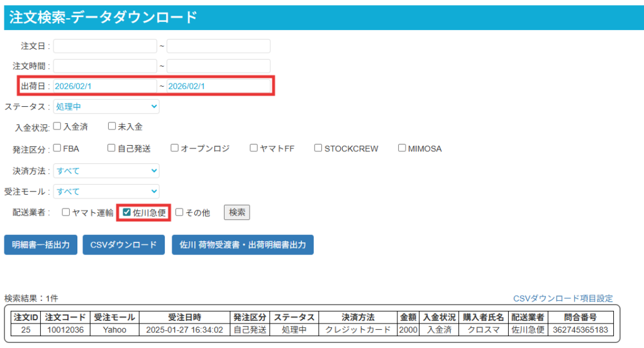Screen dimensions: 644x348
Task: Open the ステータス dropdown showing 処理中
Action: [106, 107]
